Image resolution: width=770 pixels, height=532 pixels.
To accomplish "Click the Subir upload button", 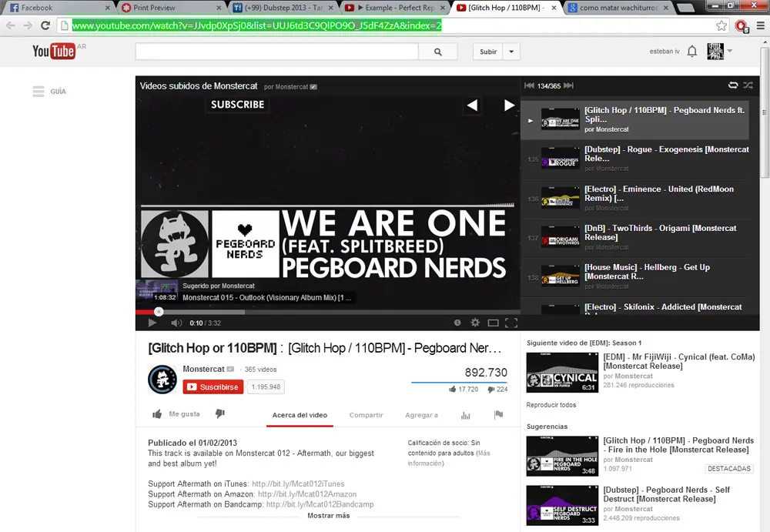I will (x=488, y=52).
